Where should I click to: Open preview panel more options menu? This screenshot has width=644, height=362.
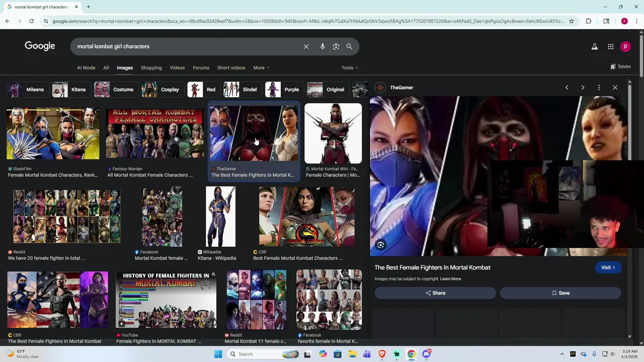click(599, 87)
